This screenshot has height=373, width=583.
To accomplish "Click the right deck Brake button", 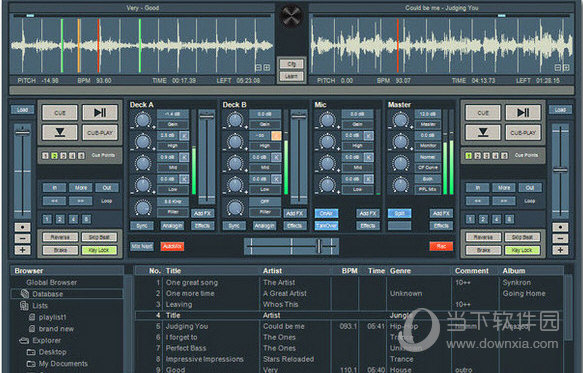I will tap(483, 250).
